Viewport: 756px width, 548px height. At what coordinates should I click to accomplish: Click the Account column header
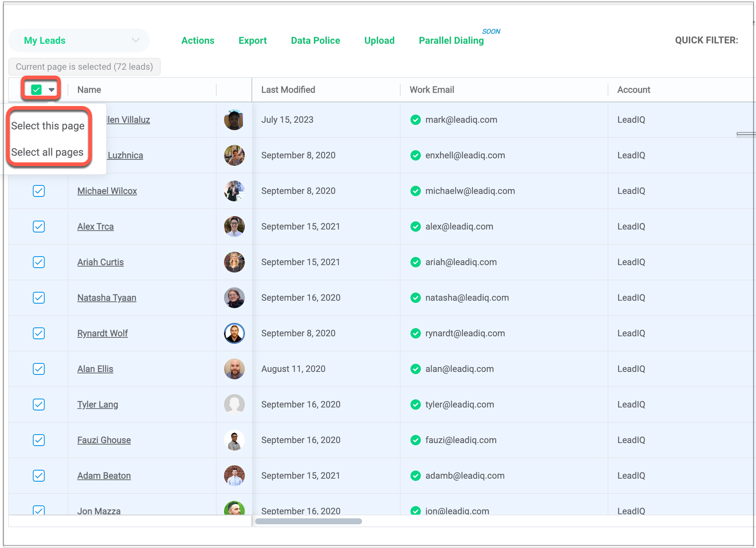coord(633,90)
